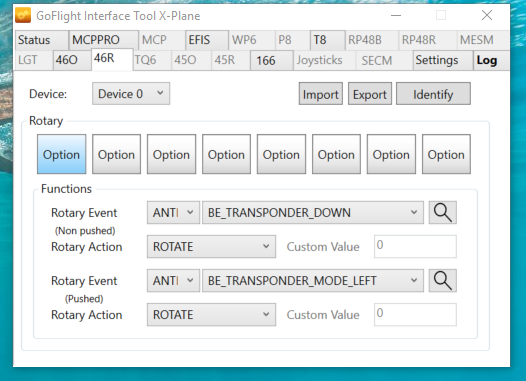Viewport: 526px width, 381px height.
Task: Expand ANTI direction dropdown for non-pushed event
Action: click(x=173, y=213)
